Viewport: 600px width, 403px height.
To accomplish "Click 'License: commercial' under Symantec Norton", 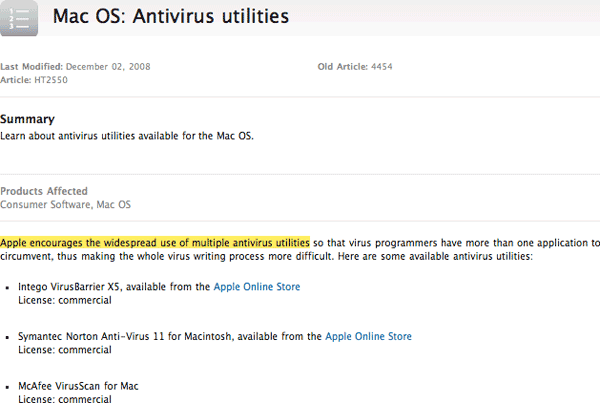I will coord(60,349).
